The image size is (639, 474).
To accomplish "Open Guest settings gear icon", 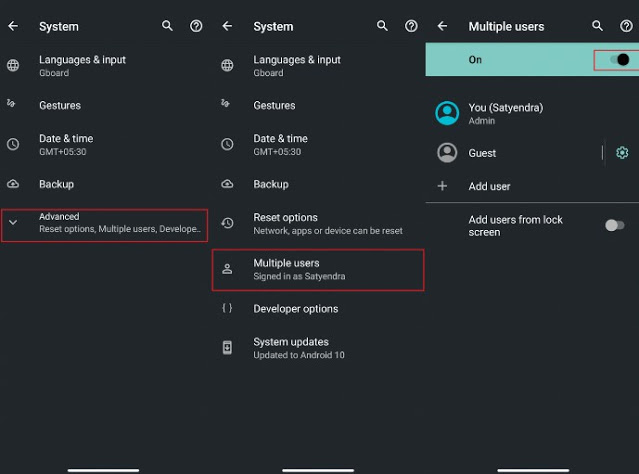I will click(622, 153).
